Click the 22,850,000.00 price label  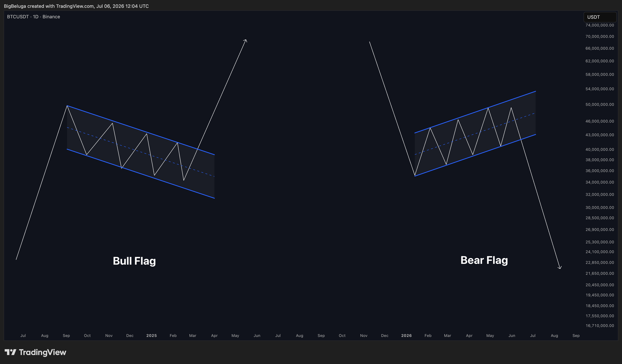[x=600, y=262]
